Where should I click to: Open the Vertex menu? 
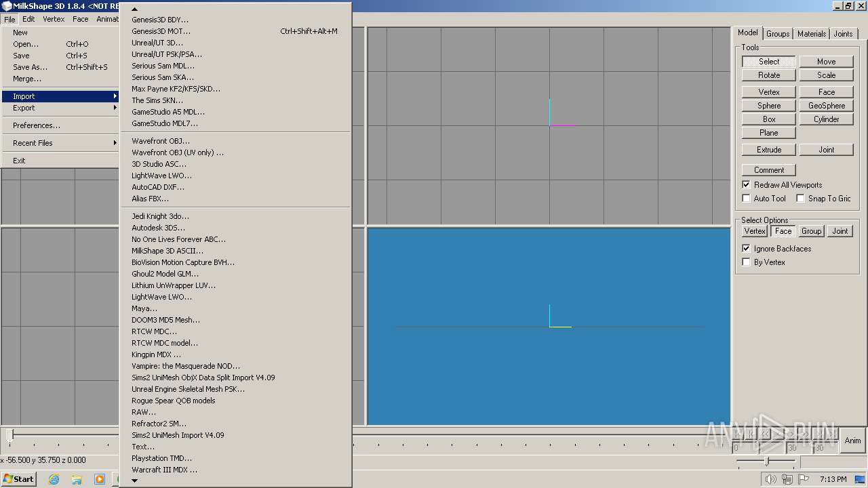[54, 19]
